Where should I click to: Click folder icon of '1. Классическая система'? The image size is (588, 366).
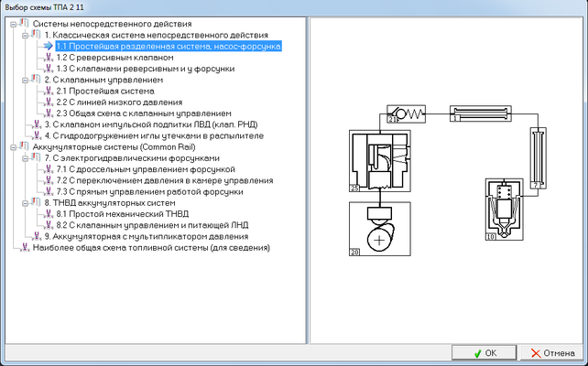[x=36, y=35]
